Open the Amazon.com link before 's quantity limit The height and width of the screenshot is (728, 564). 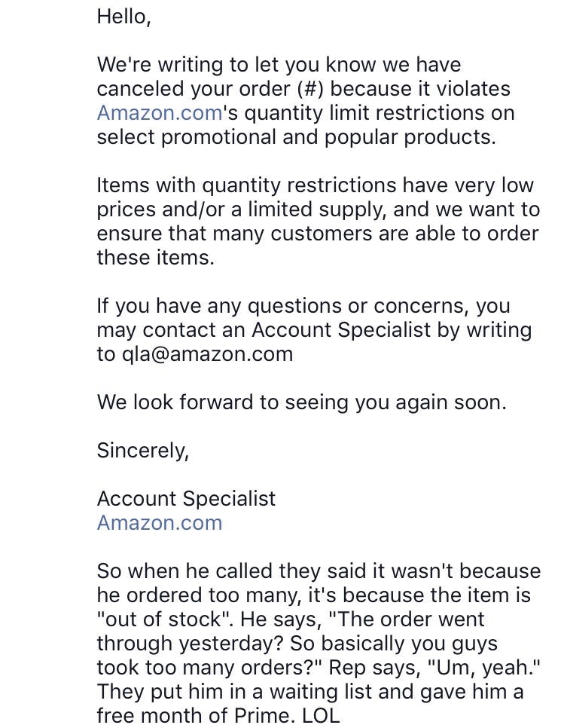pyautogui.click(x=160, y=113)
